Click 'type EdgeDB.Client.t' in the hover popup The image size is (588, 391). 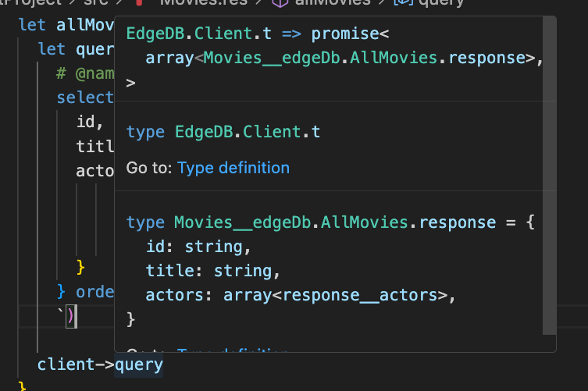[x=223, y=132]
